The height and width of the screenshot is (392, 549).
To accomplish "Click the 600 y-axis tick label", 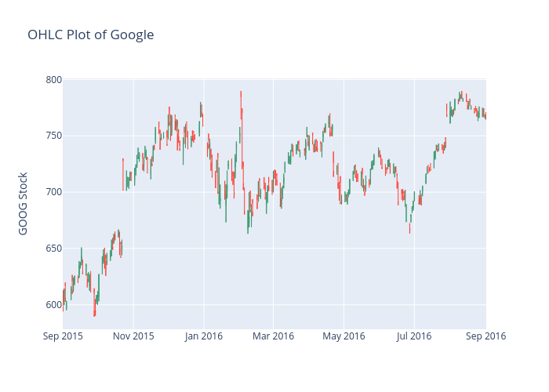I will [x=53, y=304].
